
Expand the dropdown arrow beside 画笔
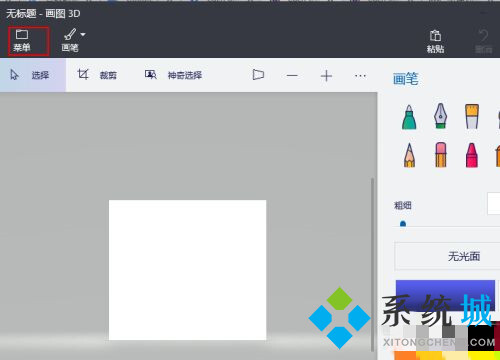pos(83,34)
